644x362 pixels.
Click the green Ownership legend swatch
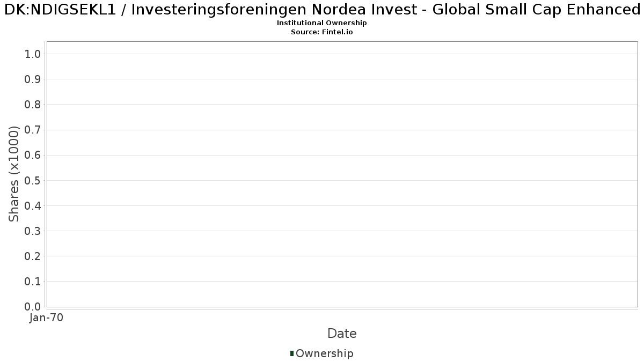pyautogui.click(x=292, y=353)
